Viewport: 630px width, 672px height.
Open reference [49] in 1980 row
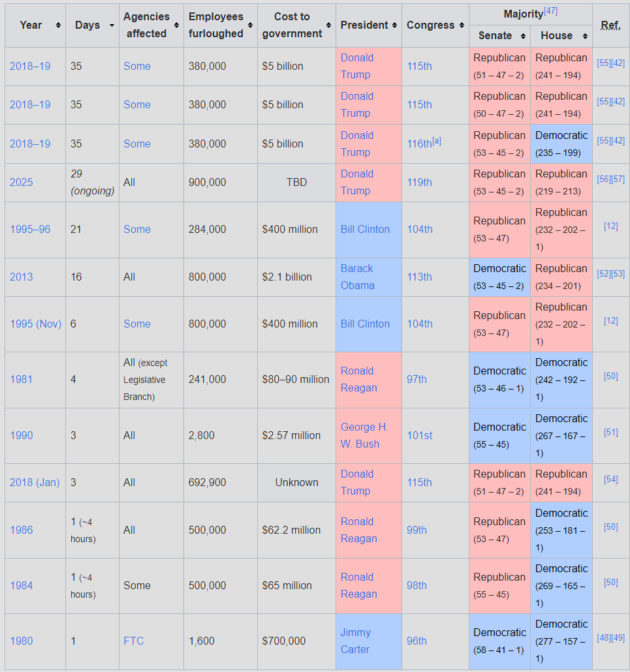[618, 638]
